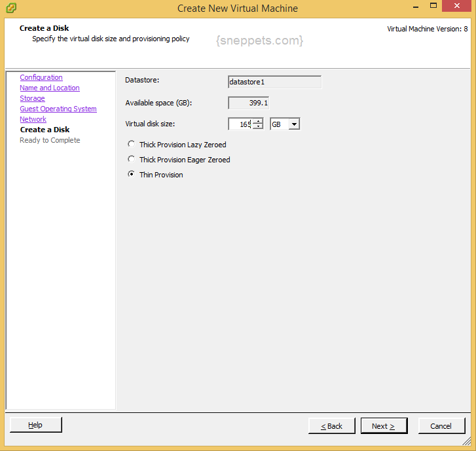Return to the Network step
Viewport: 476px width, 451px height.
coord(33,119)
